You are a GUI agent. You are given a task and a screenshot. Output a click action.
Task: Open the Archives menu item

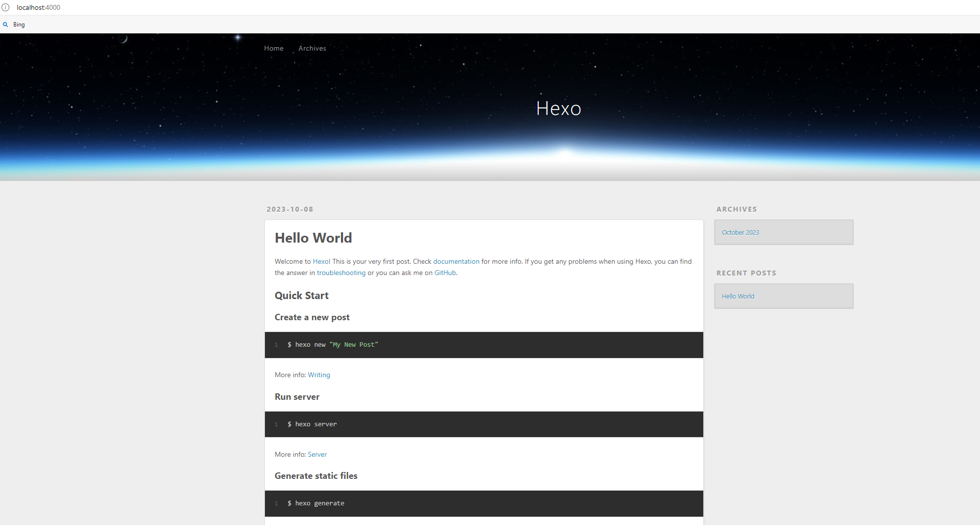312,48
